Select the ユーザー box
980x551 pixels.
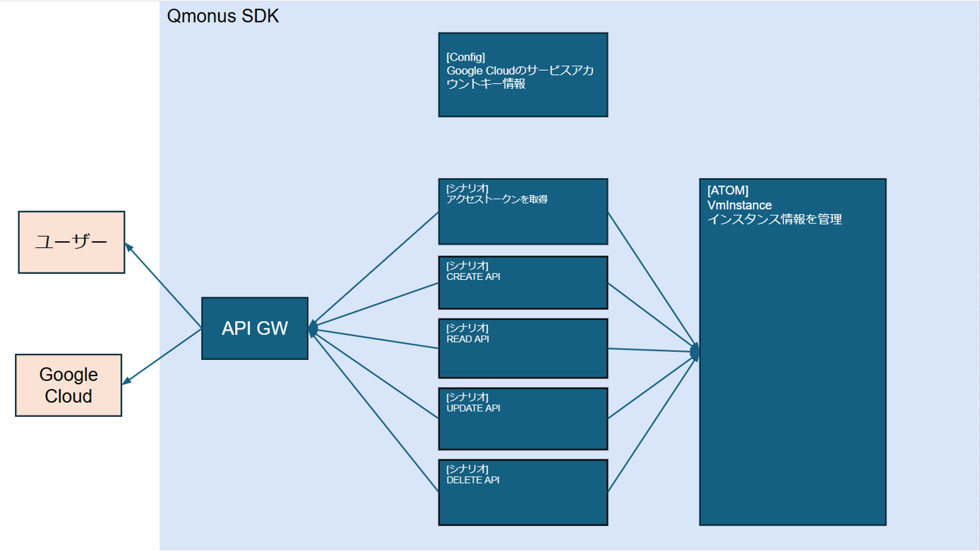tap(71, 242)
